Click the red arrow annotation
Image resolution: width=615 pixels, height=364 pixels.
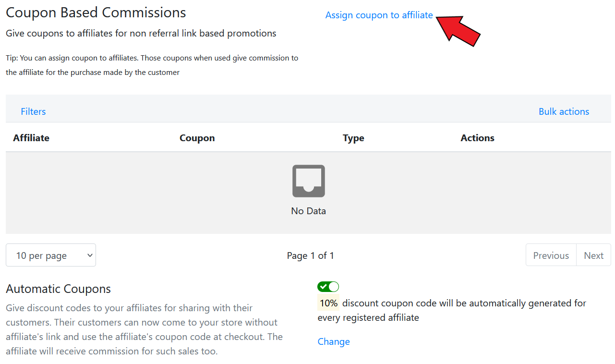tap(458, 29)
